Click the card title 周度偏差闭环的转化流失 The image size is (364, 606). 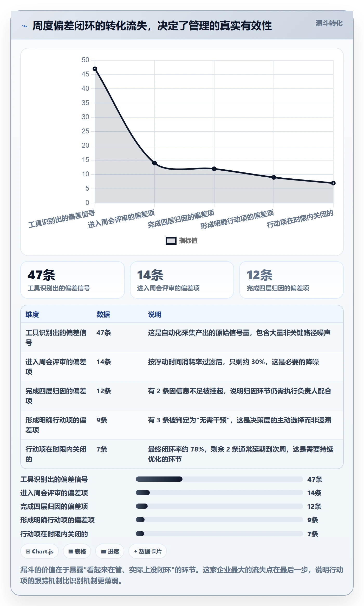(152, 26)
